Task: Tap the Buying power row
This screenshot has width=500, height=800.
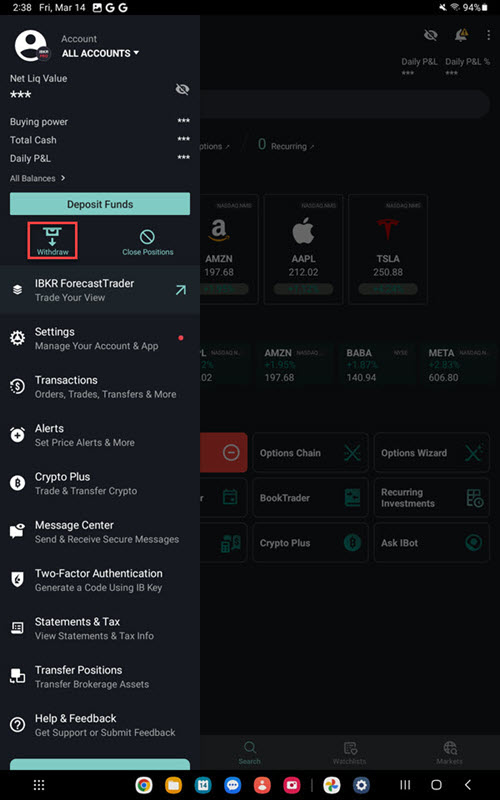Action: 100,121
